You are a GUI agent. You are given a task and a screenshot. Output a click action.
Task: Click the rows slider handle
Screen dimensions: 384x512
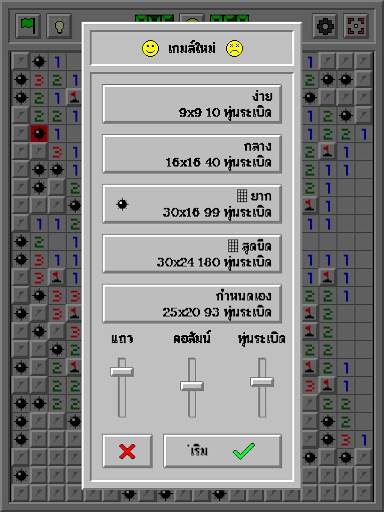click(122, 372)
